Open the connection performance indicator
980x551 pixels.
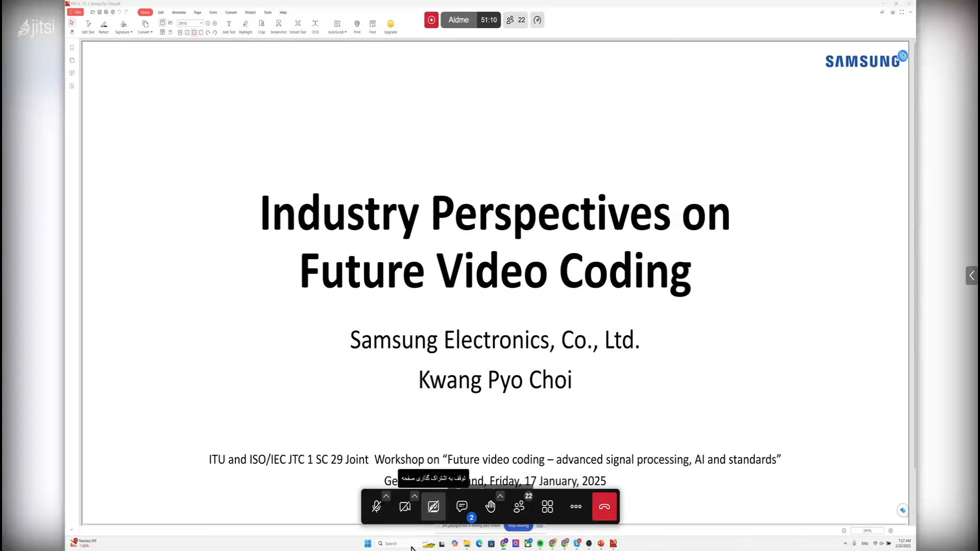tap(537, 20)
